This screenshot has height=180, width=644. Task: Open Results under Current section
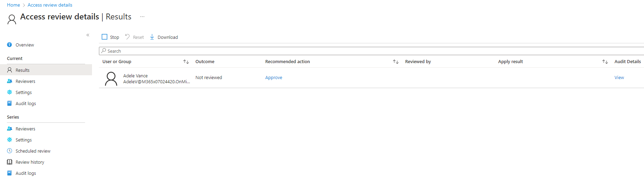tap(23, 70)
